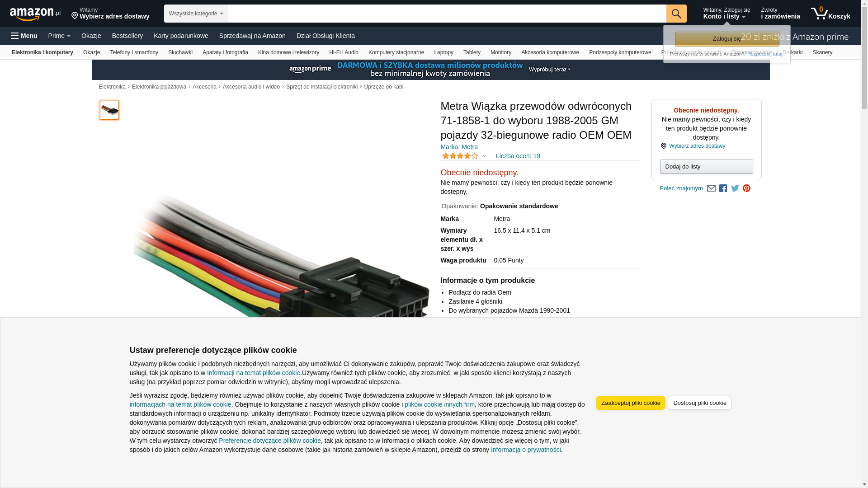
Task: Select Laptopy in category bar
Action: [x=443, y=52]
